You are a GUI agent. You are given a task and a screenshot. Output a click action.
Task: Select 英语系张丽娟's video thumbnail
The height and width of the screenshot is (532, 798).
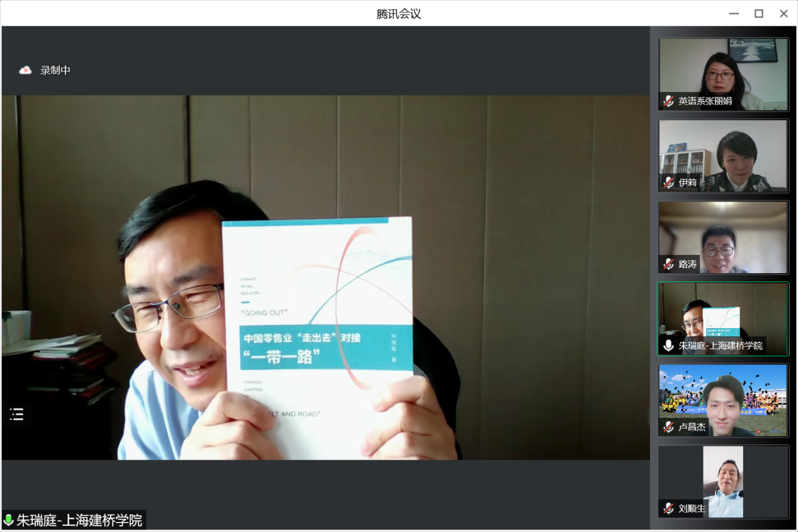723,69
